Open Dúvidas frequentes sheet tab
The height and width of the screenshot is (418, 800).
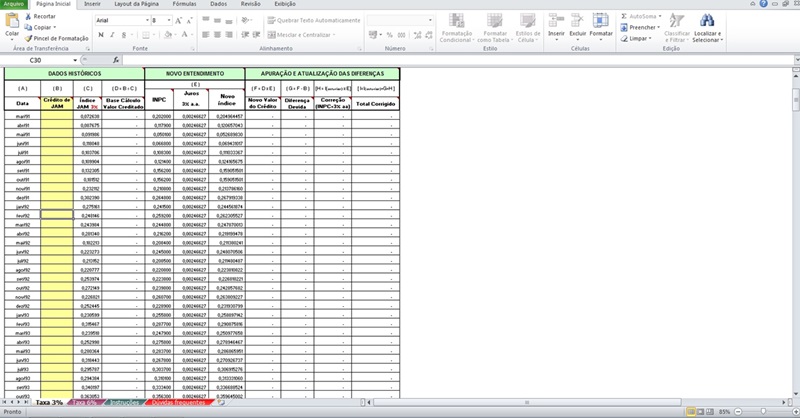[179, 403]
